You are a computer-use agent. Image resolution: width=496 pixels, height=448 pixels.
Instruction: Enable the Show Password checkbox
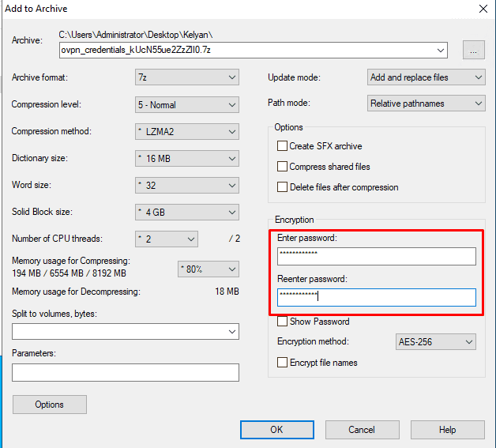[x=282, y=322]
